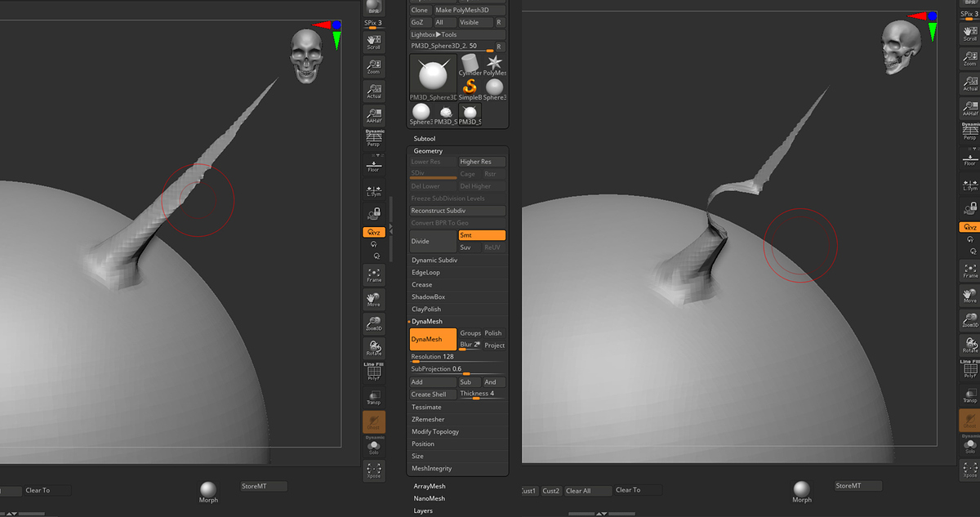Toggle PolyF line fill in the middle shelf
This screenshot has width=980, height=517.
pos(373,372)
